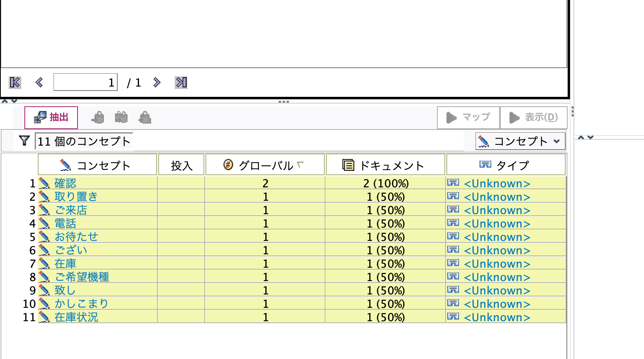644x359 pixels.
Task: Click the グローバル column header number icon
Action: 228,165
